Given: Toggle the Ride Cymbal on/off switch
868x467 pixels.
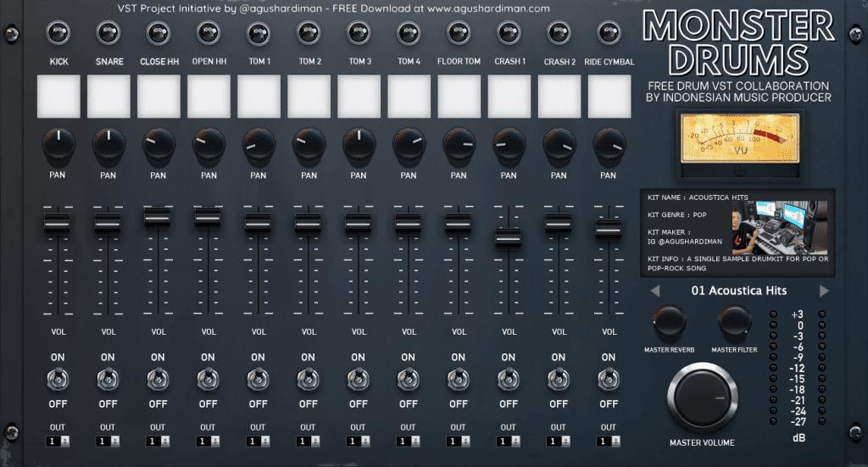Looking at the screenshot, I should tap(608, 380).
